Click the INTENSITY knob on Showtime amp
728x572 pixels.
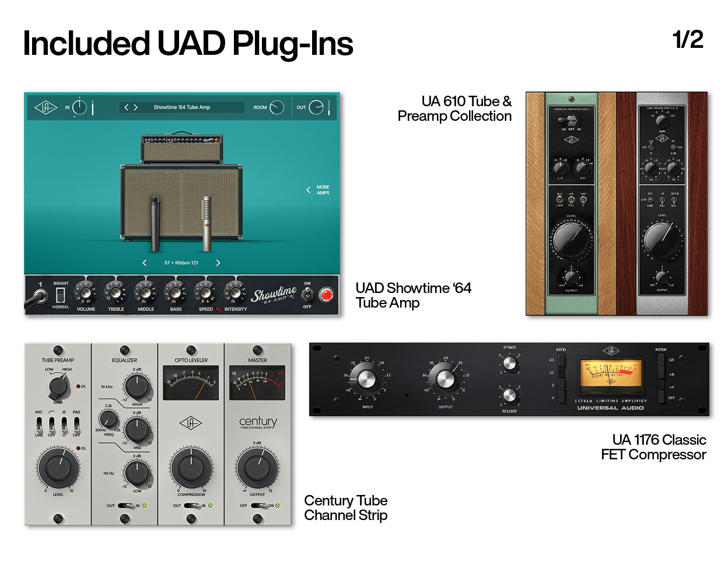point(235,292)
